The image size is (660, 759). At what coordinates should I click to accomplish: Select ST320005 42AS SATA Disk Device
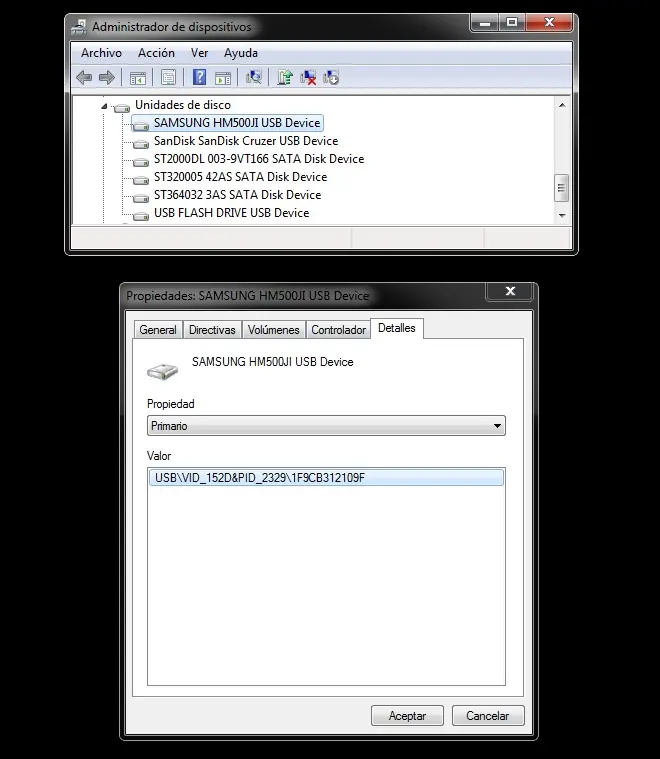coord(241,177)
